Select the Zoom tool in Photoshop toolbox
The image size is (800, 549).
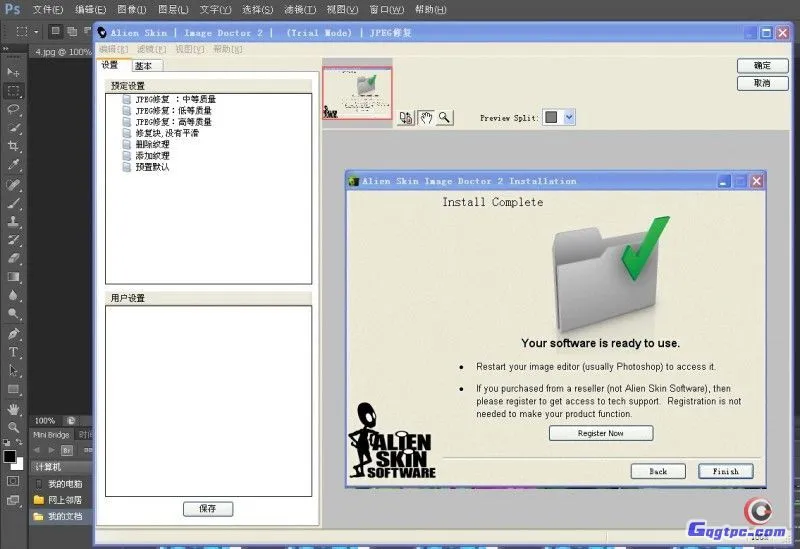(x=13, y=428)
